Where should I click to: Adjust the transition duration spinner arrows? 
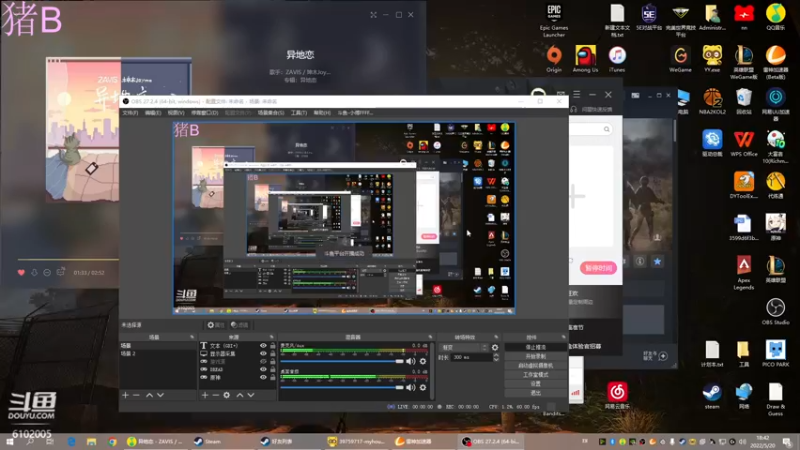point(496,358)
